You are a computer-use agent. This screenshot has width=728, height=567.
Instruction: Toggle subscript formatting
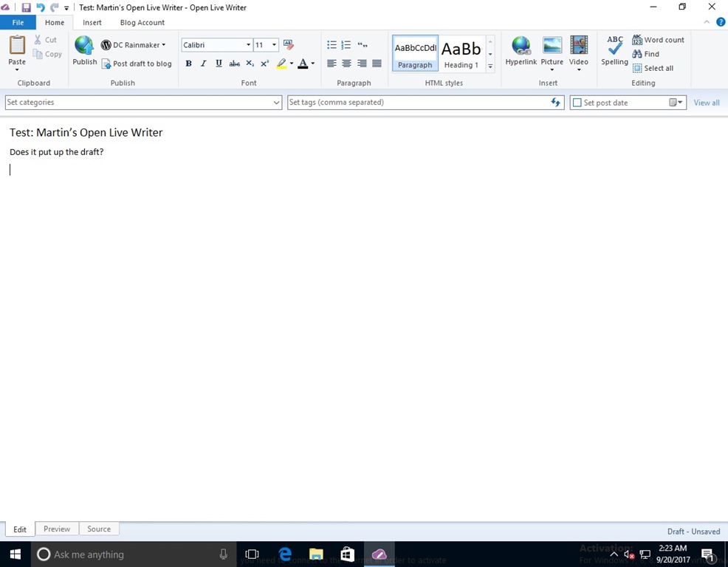[250, 63]
